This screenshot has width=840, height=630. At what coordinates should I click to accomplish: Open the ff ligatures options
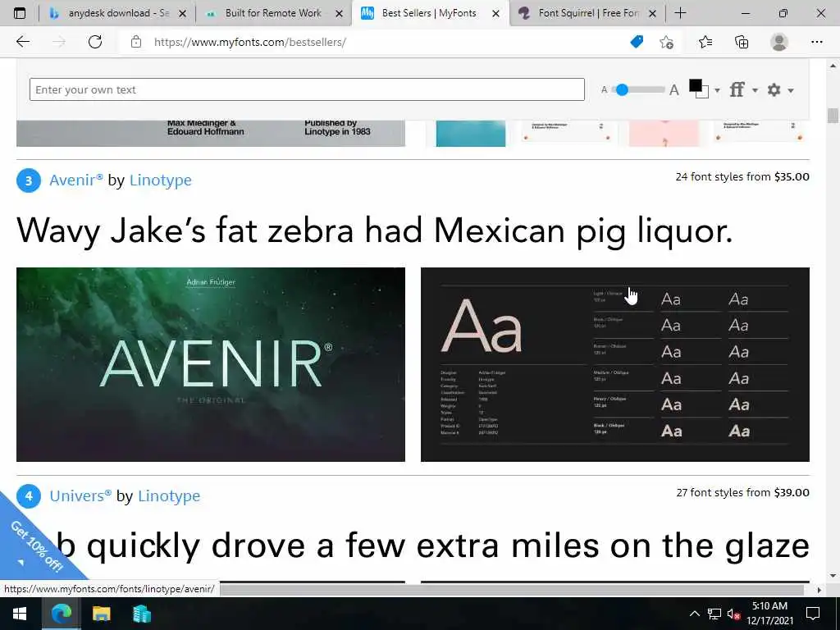pyautogui.click(x=737, y=89)
